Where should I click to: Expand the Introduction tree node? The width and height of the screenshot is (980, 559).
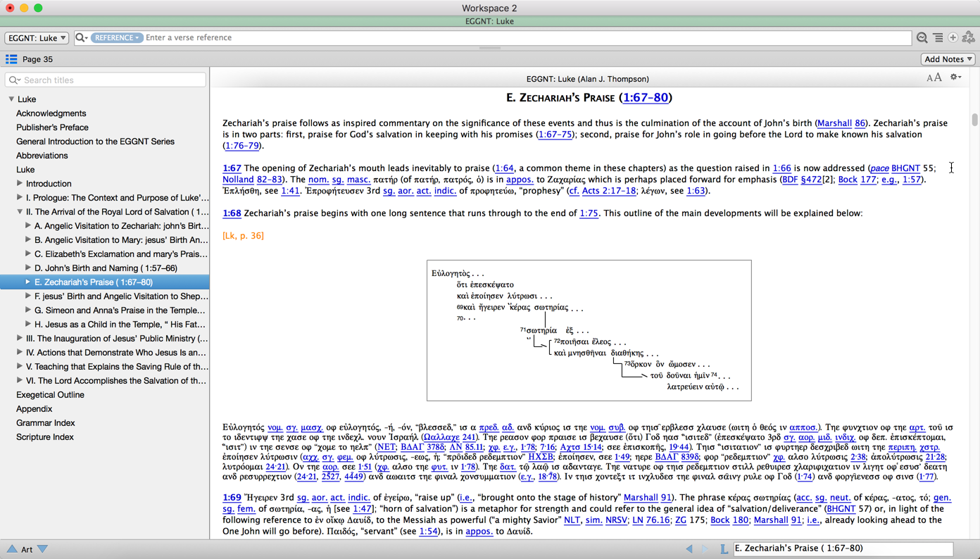20,184
